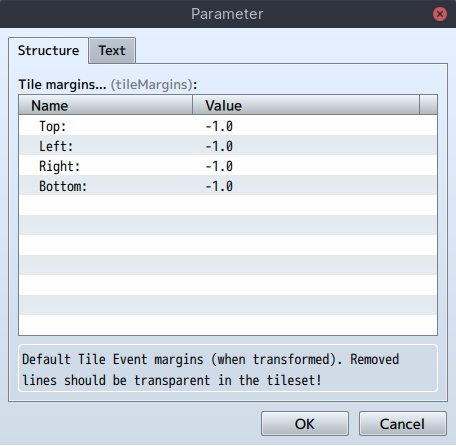Click the Right margin value -1.0
The image size is (456, 446).
(219, 166)
